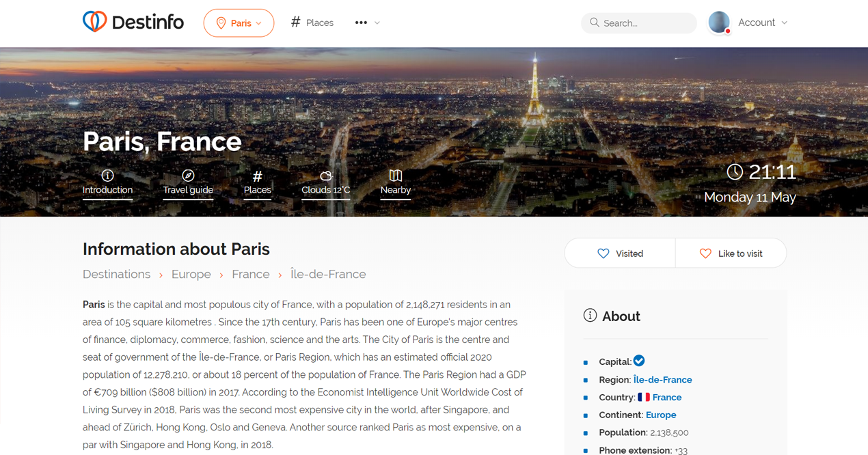Open the Europe continent link in About

pyautogui.click(x=661, y=415)
